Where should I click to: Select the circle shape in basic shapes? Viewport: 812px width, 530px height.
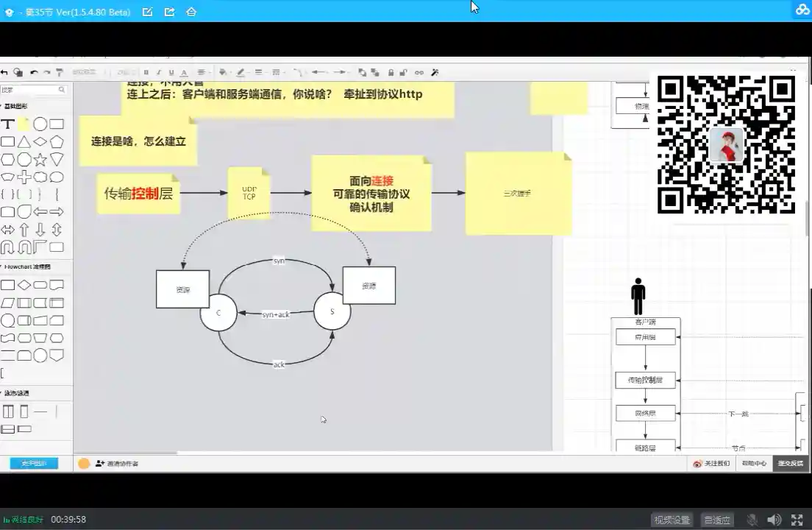[x=40, y=124]
